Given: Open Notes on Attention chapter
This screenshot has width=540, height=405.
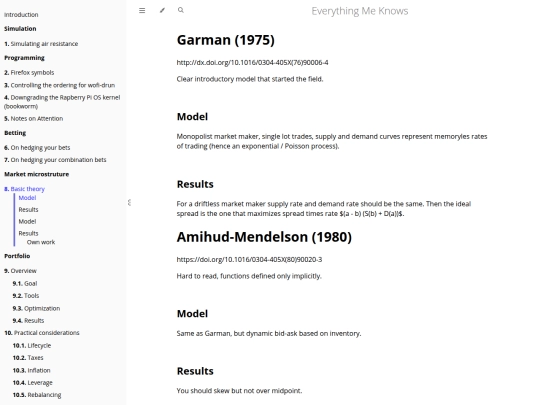Looking at the screenshot, I should (x=33, y=119).
